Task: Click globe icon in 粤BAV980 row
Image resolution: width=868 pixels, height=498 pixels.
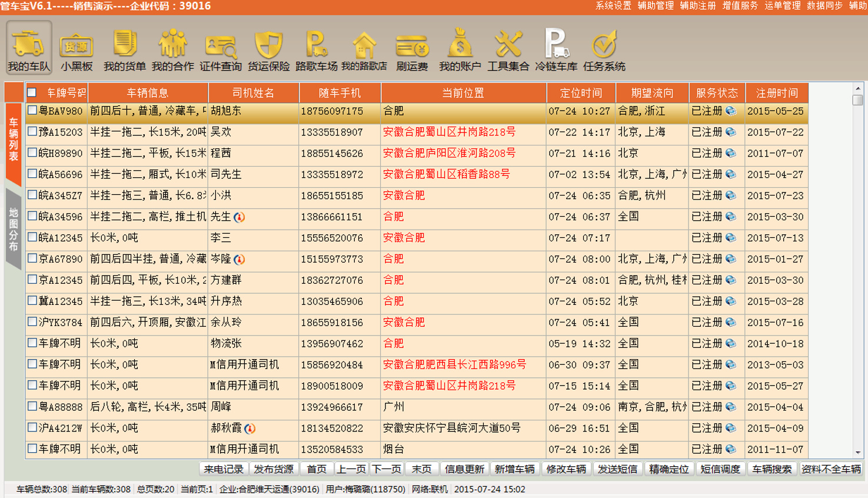Action: (730, 111)
